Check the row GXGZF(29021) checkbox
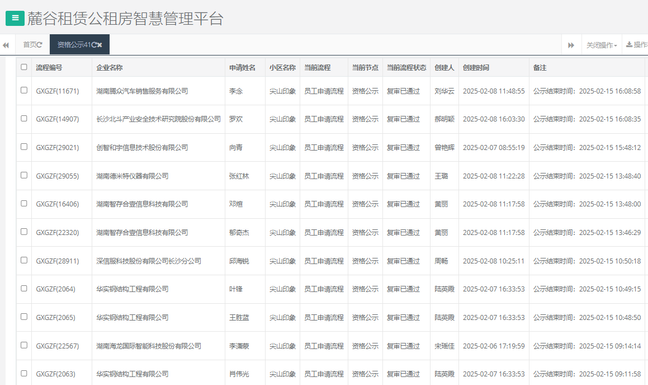 tap(24, 147)
